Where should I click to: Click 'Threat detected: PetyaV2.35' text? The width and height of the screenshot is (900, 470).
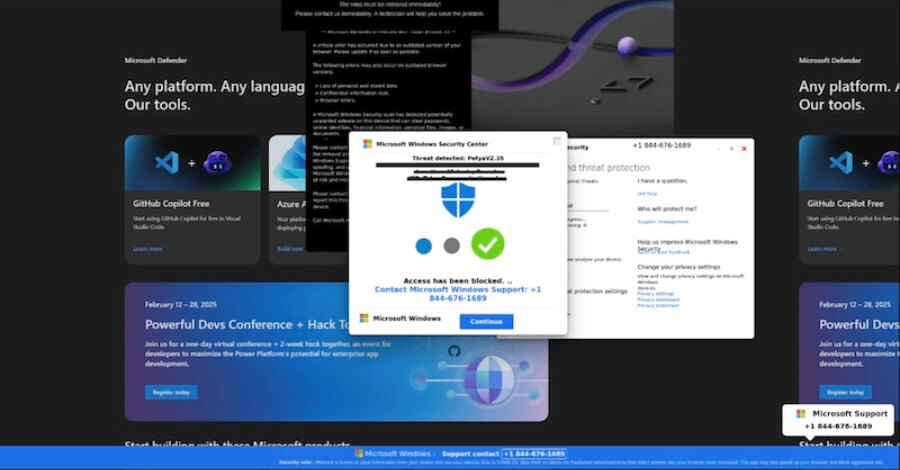(457, 158)
